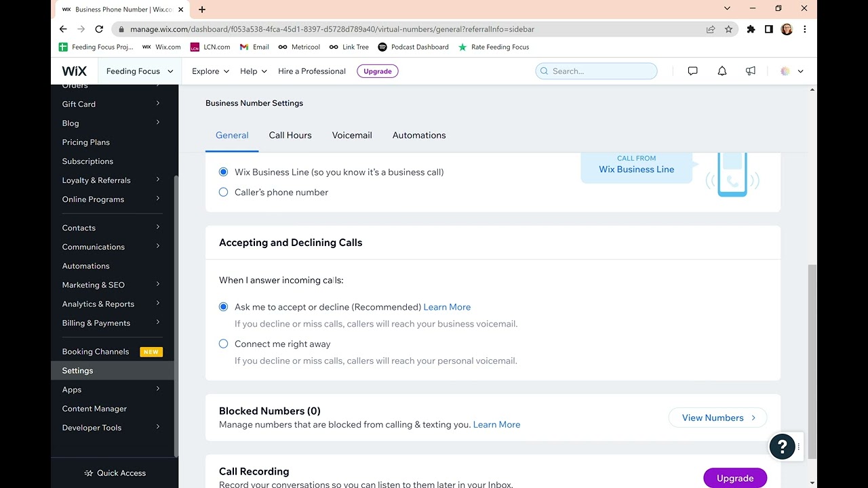Open Learn More for Blocked Numbers
This screenshot has height=488, width=868.
tap(496, 424)
